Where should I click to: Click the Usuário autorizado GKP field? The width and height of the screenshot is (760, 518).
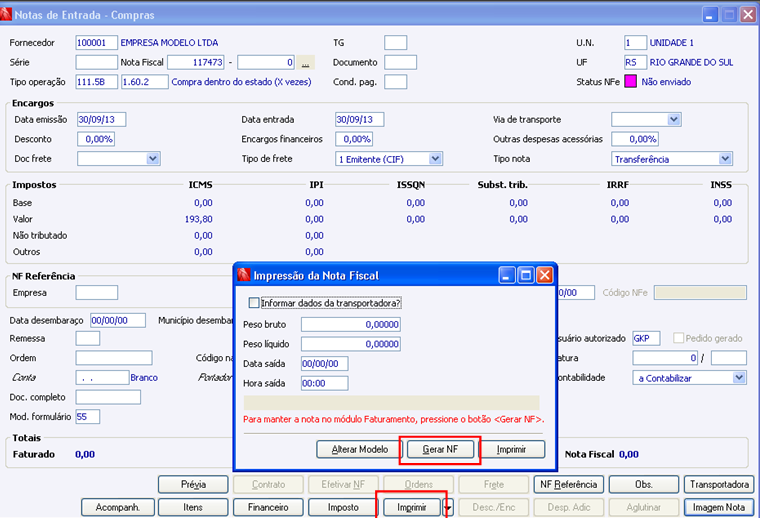646,338
